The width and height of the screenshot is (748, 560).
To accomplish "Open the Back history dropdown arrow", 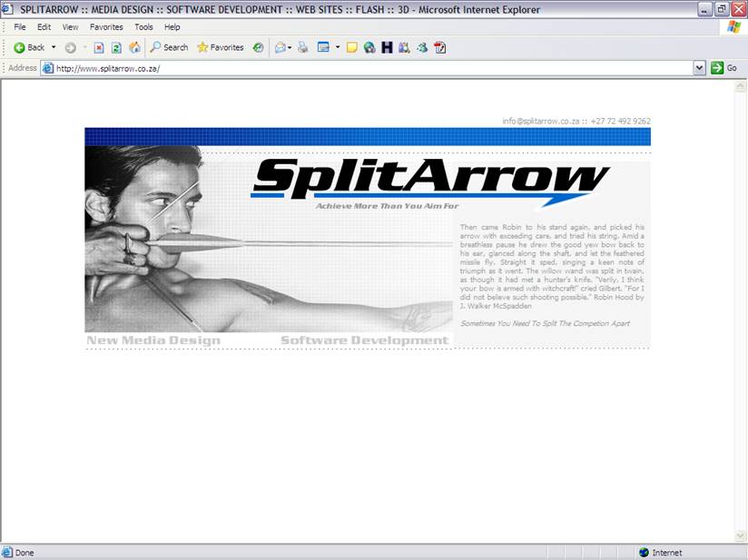I will click(x=54, y=47).
